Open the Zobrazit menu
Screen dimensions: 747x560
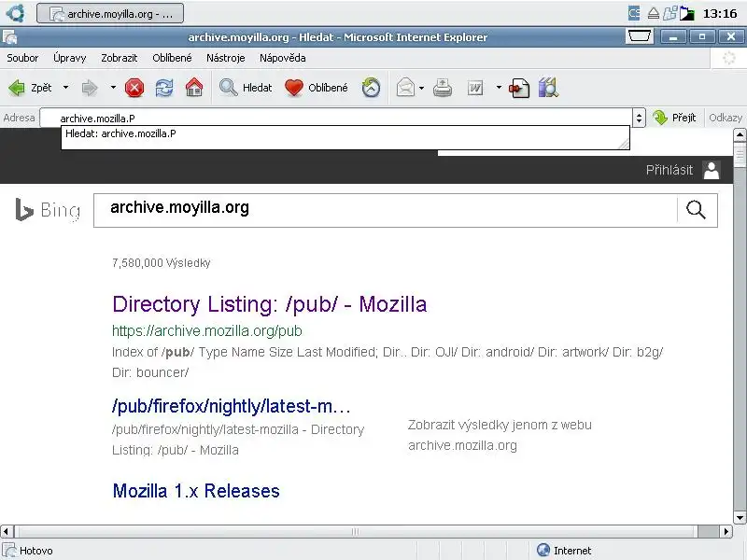[120, 58]
